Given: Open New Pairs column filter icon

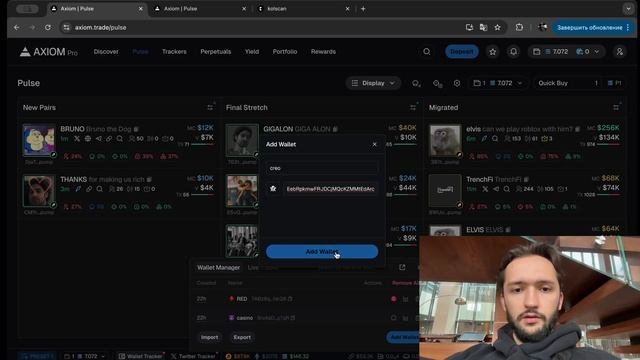Looking at the screenshot, I should [x=210, y=107].
